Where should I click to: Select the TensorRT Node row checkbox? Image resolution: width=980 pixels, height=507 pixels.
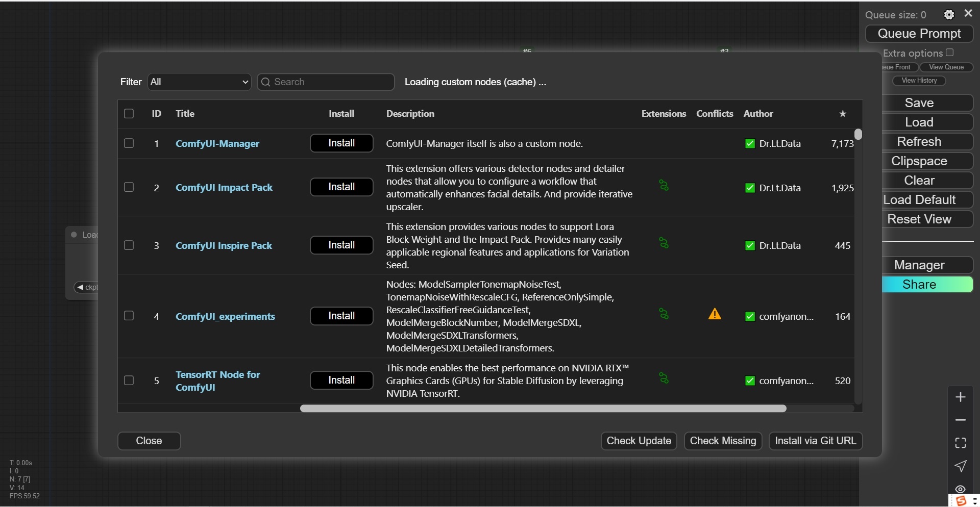click(x=129, y=381)
